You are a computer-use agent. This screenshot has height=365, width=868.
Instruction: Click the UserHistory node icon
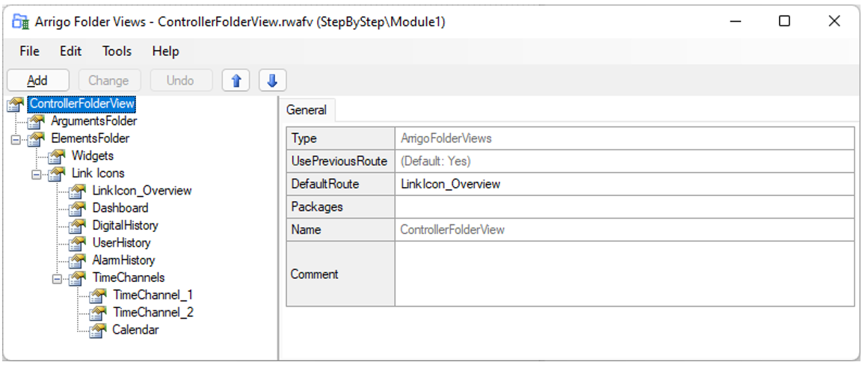click(x=78, y=242)
